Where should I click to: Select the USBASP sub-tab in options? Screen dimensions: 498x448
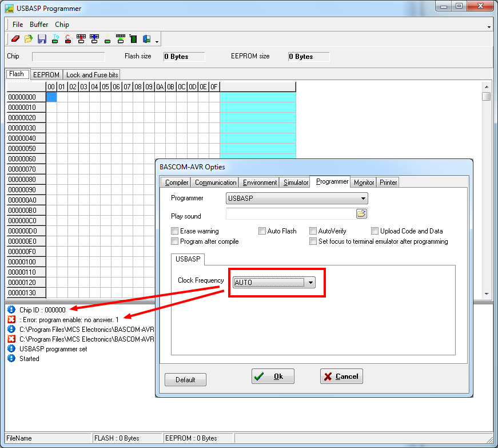[x=188, y=259]
